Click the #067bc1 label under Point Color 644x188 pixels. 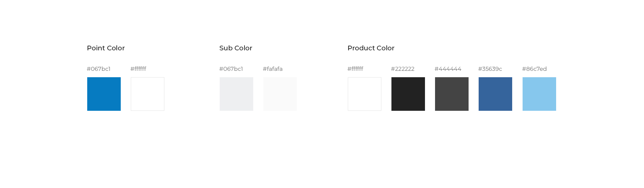coord(99,69)
